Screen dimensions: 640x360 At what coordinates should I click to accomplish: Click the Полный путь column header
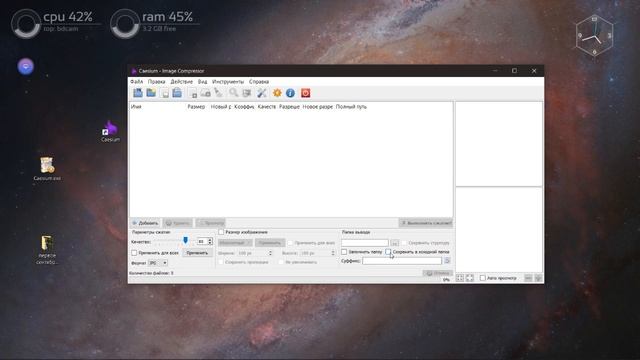[x=351, y=107]
